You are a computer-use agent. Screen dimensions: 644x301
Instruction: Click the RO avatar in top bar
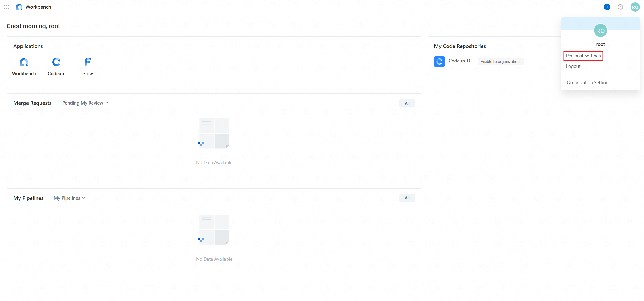[x=635, y=7]
